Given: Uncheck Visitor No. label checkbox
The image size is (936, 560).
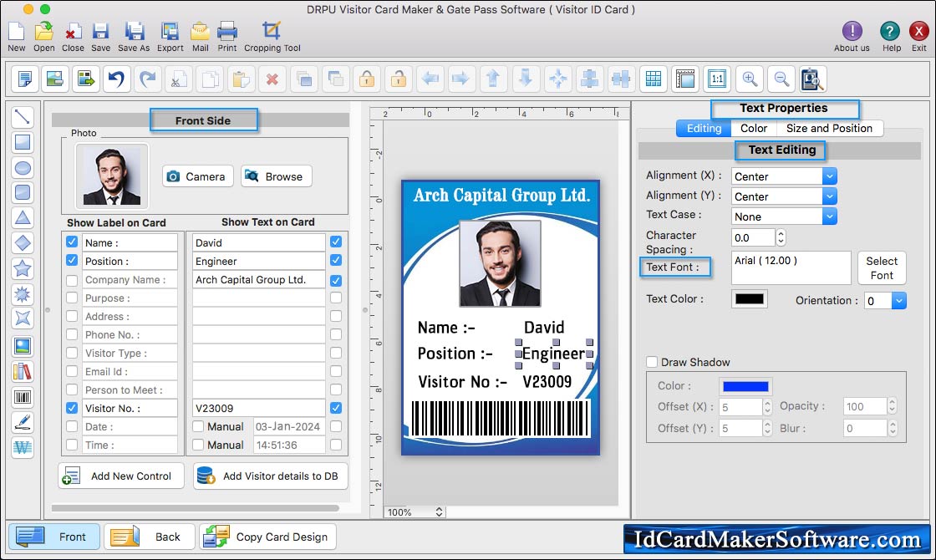Looking at the screenshot, I should [72, 408].
